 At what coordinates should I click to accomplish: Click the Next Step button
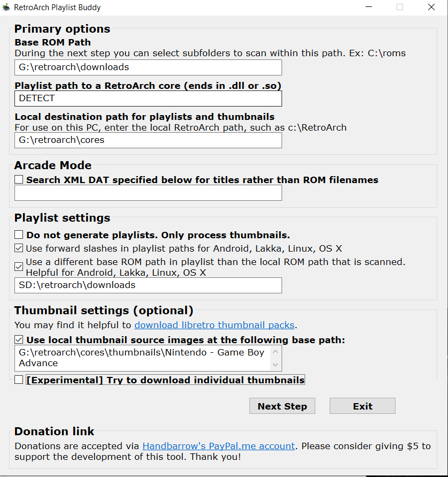pyautogui.click(x=282, y=406)
